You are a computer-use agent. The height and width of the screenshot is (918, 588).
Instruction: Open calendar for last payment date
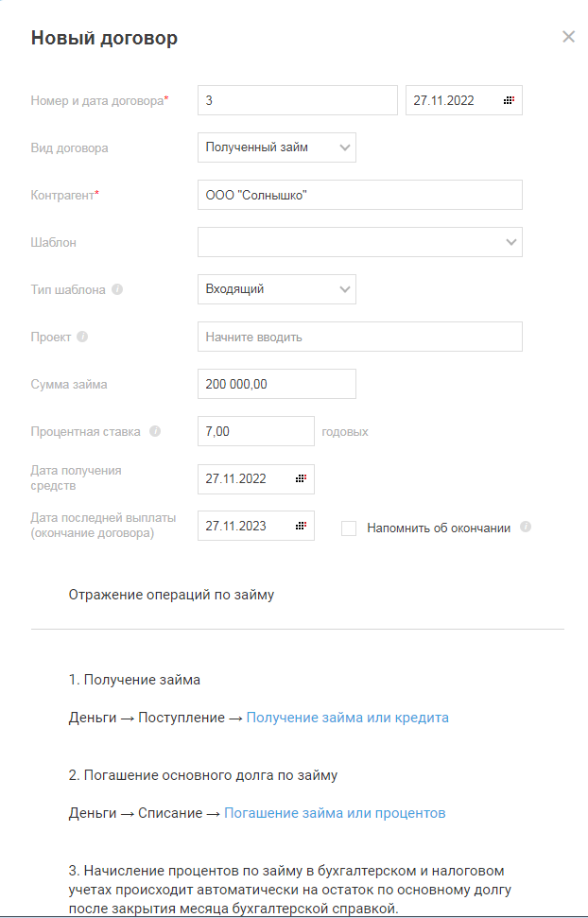pos(301,526)
